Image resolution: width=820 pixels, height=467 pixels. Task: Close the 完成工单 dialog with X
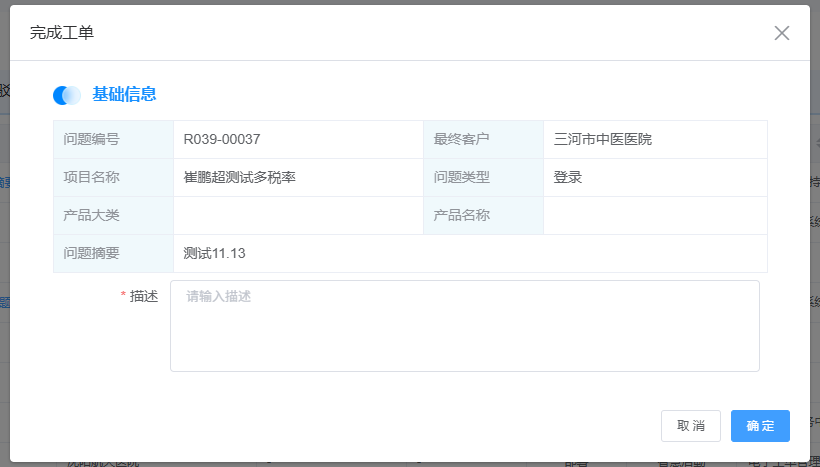(782, 33)
